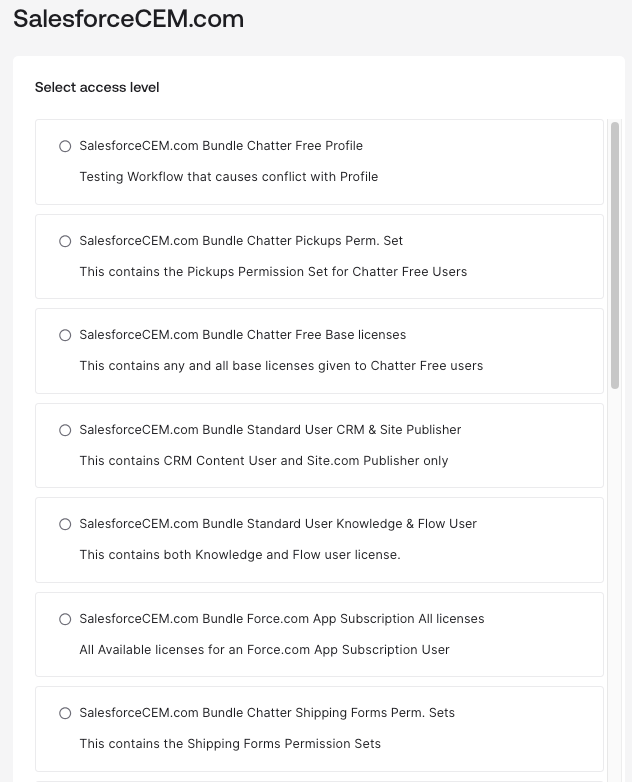The image size is (632, 782).
Task: Choose the Chatter Free Base licenses radio button
Action: point(65,335)
